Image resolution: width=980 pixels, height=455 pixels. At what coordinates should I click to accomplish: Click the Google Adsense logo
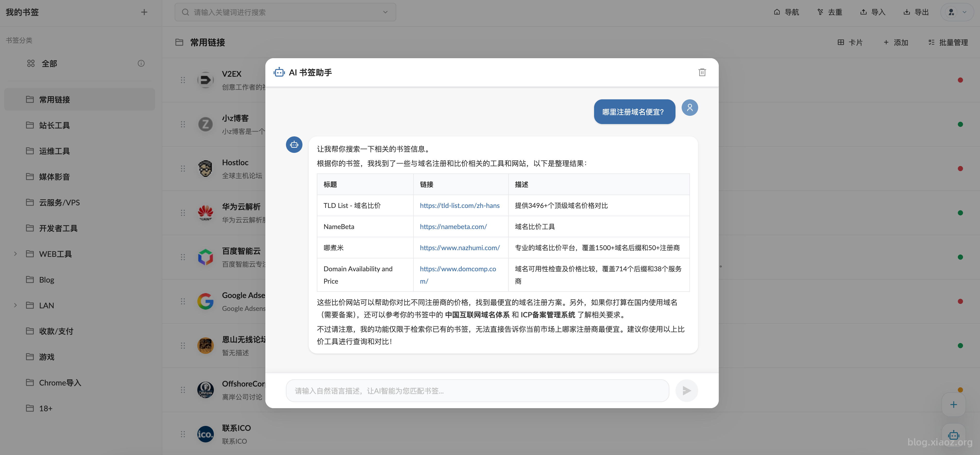(x=205, y=301)
